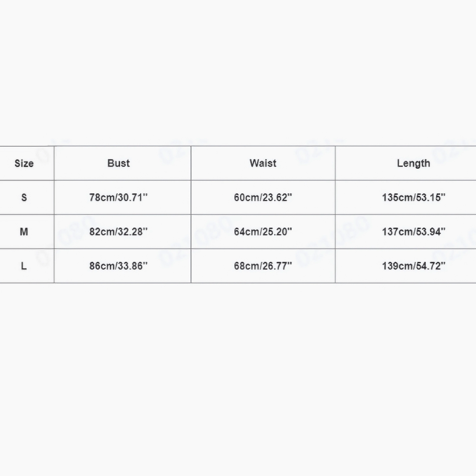Select the L size row label
The height and width of the screenshot is (476, 476).
[x=24, y=266]
